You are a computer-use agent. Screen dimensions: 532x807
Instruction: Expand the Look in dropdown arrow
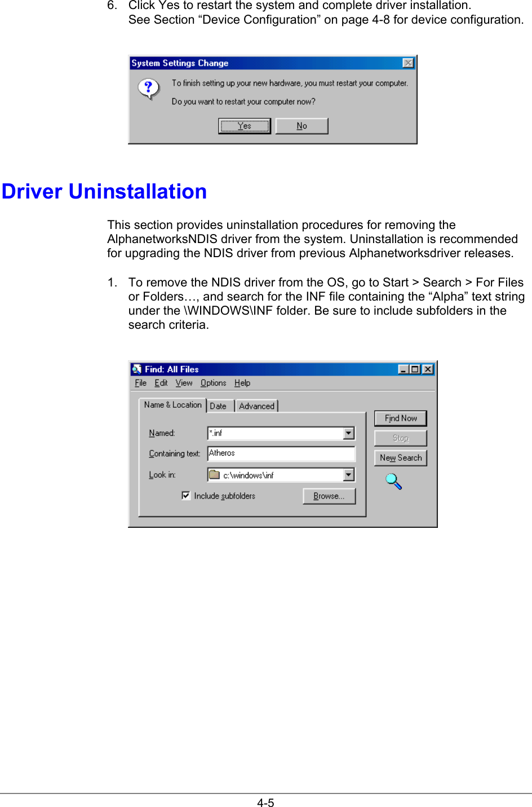349,475
